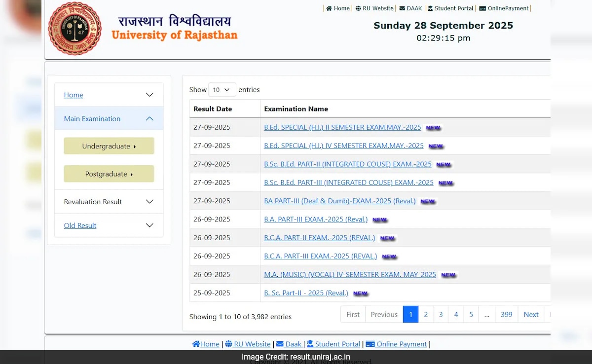Expand the Revaluation Result section
The width and height of the screenshot is (592, 364).
[149, 202]
